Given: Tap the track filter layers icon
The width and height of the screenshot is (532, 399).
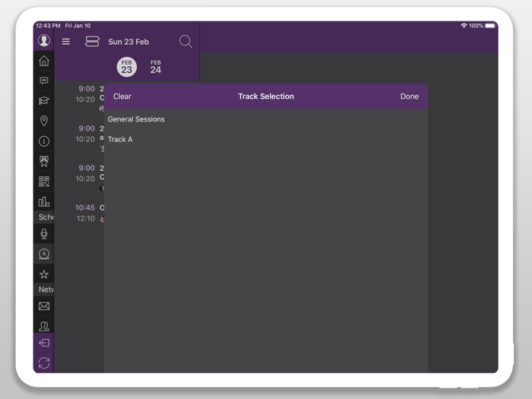Looking at the screenshot, I should [92, 41].
